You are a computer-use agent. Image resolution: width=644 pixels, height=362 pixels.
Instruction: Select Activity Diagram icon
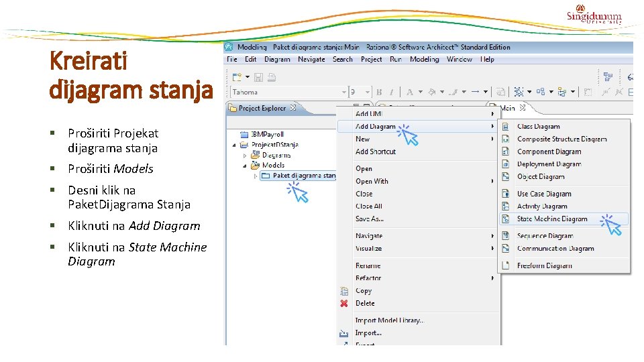click(506, 206)
